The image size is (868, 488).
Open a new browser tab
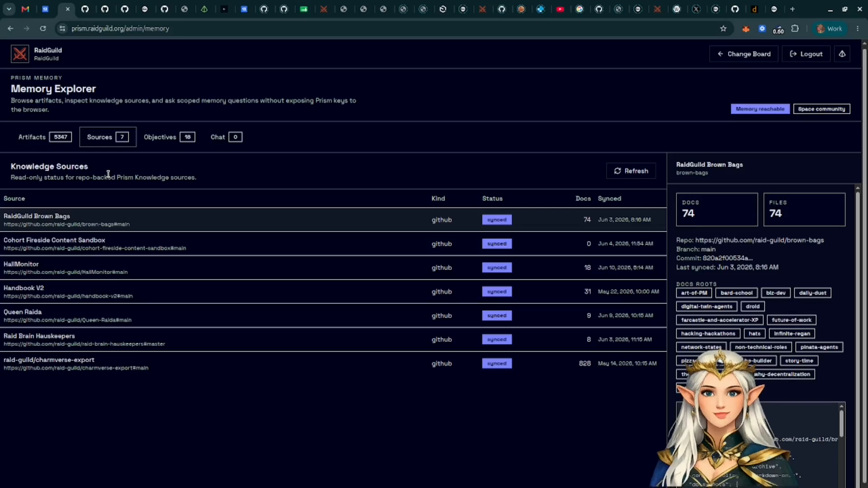click(x=792, y=9)
